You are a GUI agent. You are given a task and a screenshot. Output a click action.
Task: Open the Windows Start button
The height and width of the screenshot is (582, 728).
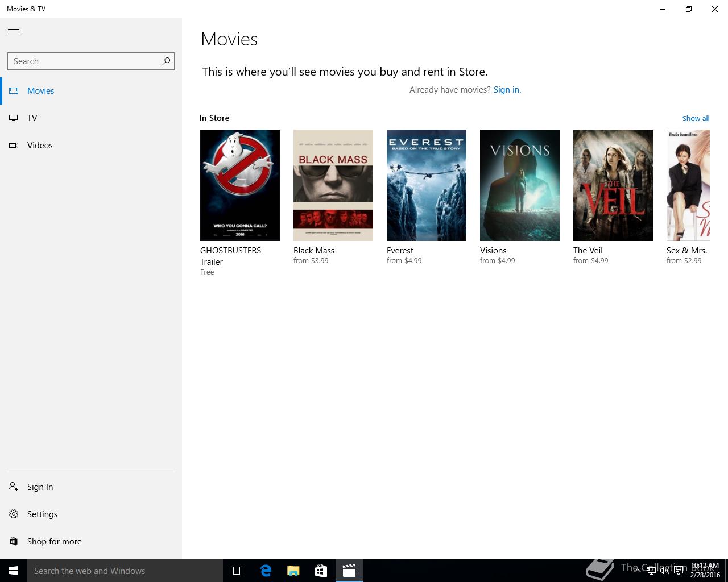pos(14,571)
